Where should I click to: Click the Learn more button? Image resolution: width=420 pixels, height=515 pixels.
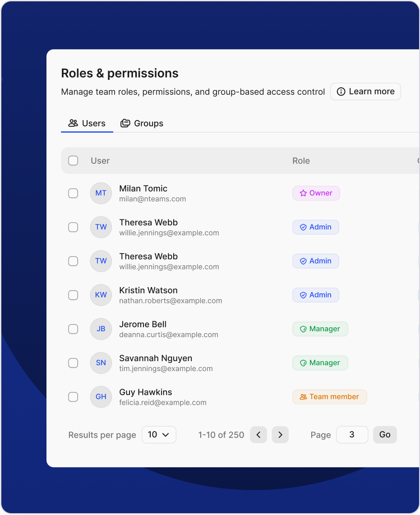click(x=365, y=92)
